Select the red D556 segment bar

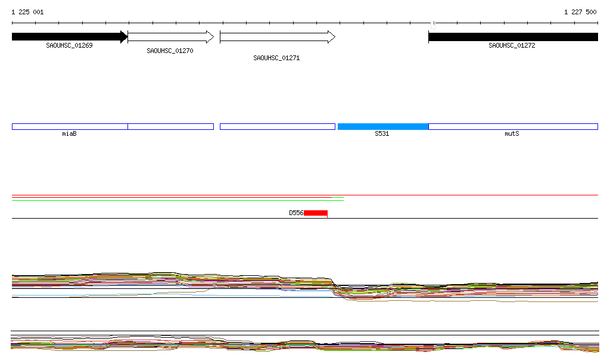[315, 213]
